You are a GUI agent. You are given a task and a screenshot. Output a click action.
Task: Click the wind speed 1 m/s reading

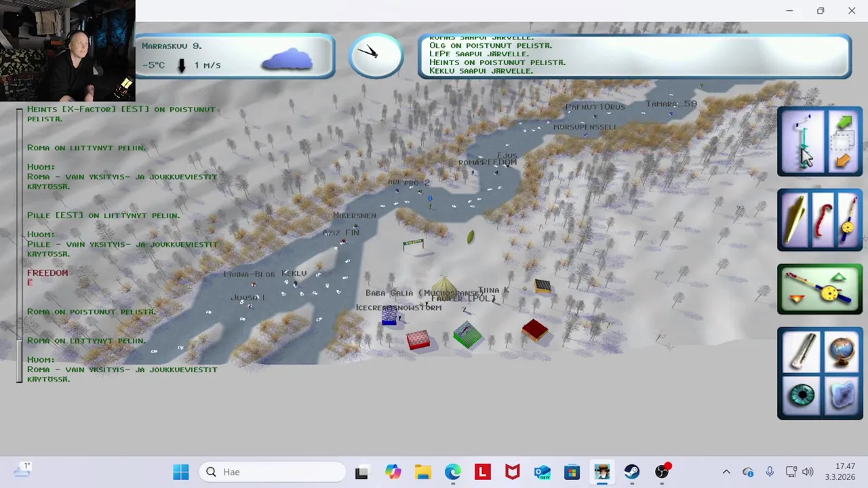point(207,65)
